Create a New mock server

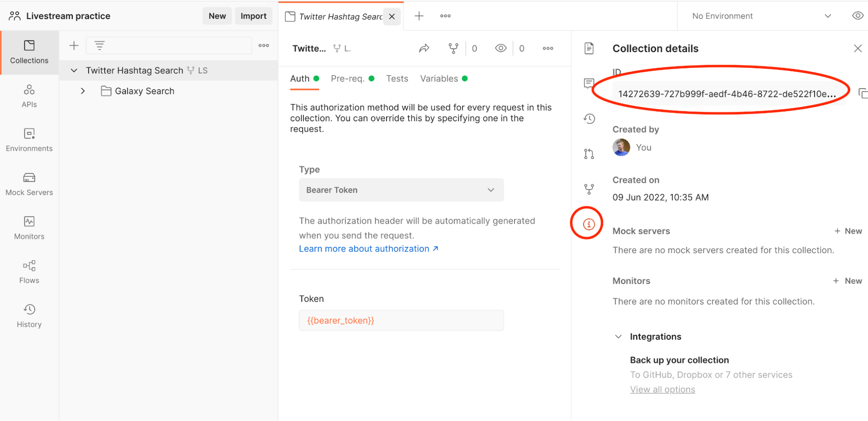coord(848,231)
